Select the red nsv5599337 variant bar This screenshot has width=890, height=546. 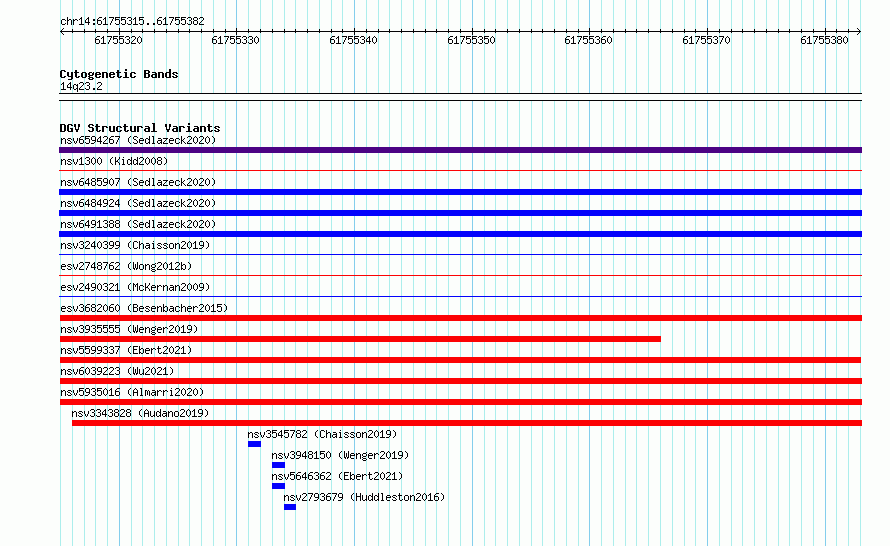pyautogui.click(x=460, y=360)
